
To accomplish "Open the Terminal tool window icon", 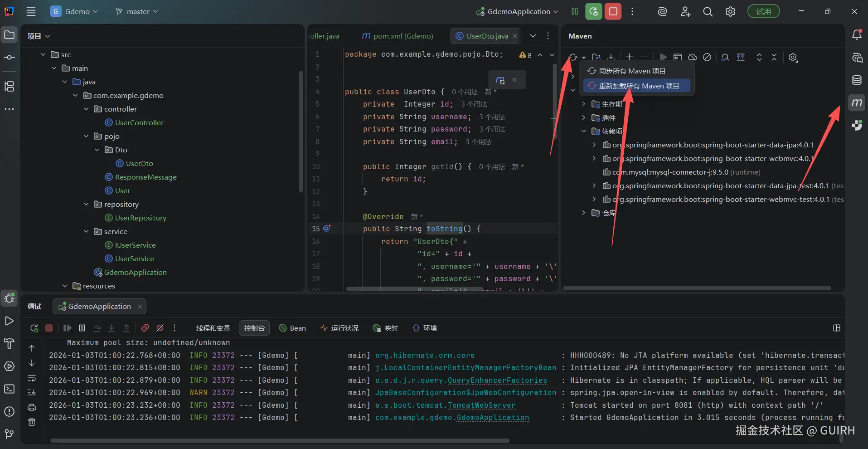I will pyautogui.click(x=9, y=389).
